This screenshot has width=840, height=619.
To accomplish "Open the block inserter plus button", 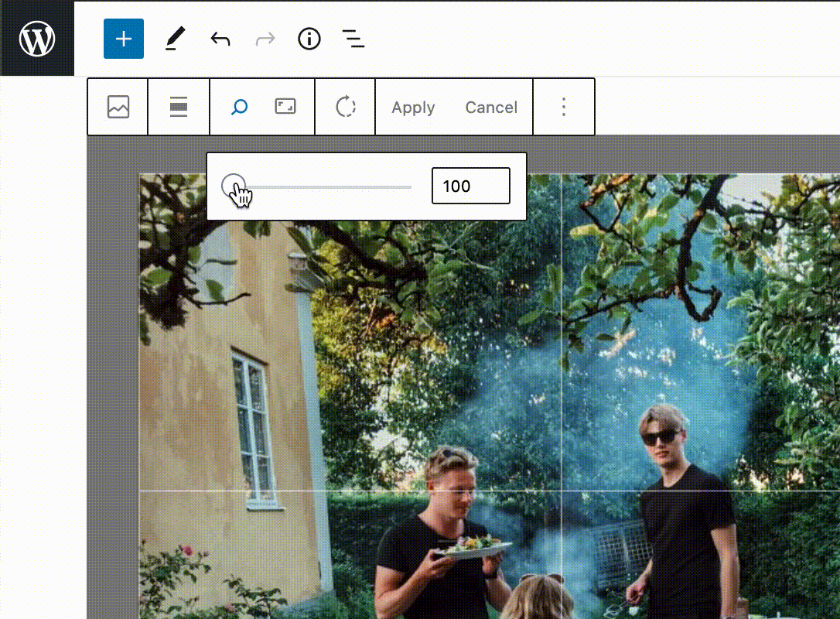I will click(x=124, y=39).
